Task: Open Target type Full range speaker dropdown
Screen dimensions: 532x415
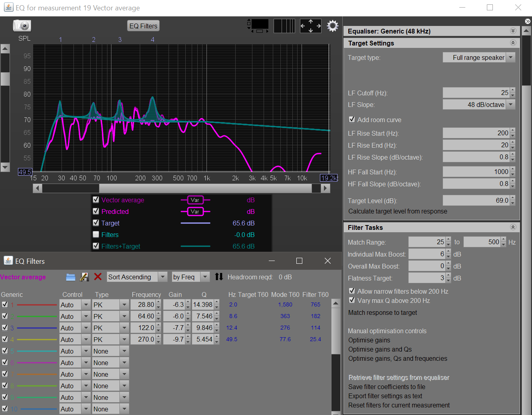Action: (479, 57)
